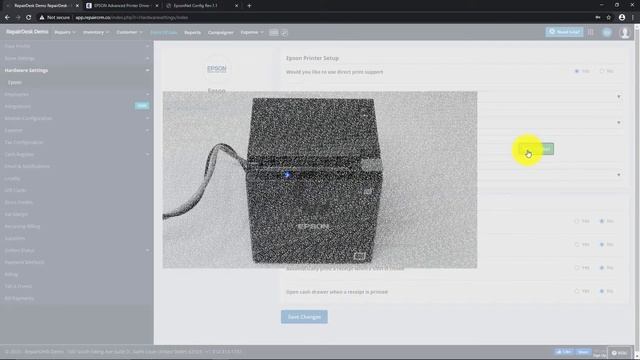Switch to EPSON Advanced Printer Driver tab
The width and height of the screenshot is (640, 360).
coord(121,6)
